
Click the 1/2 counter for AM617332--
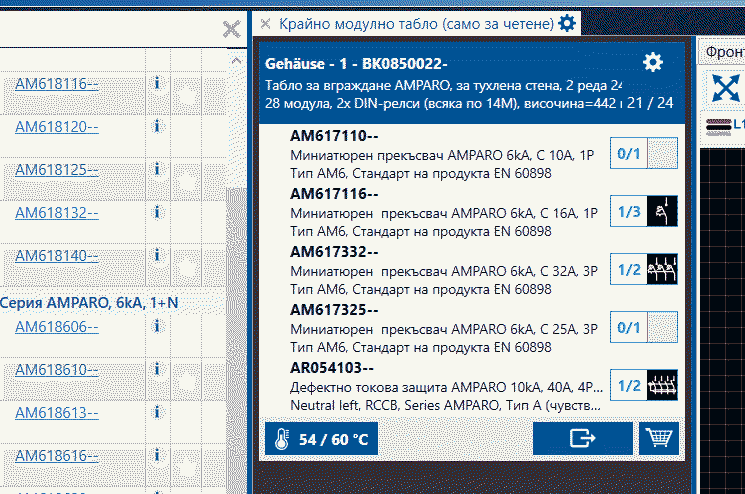tap(629, 269)
